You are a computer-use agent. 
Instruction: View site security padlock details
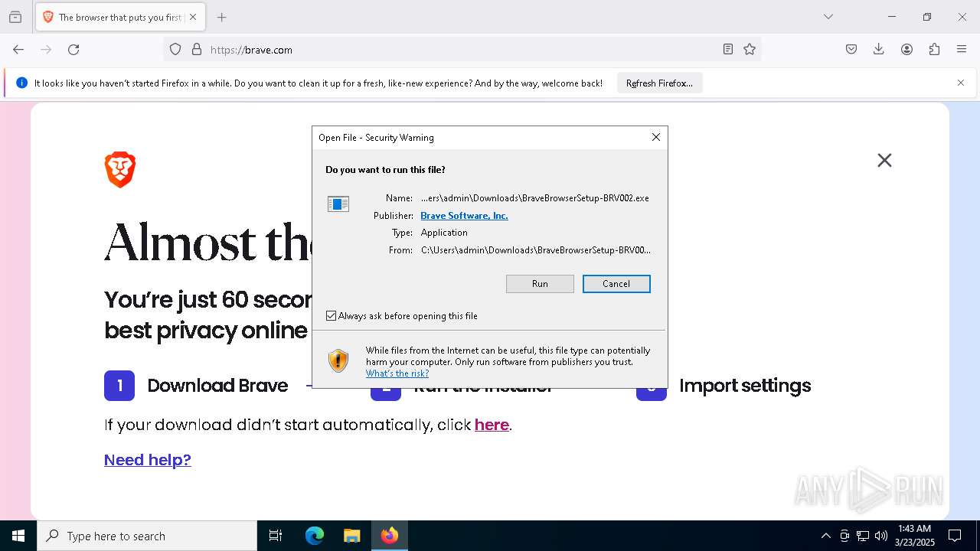[x=197, y=50]
